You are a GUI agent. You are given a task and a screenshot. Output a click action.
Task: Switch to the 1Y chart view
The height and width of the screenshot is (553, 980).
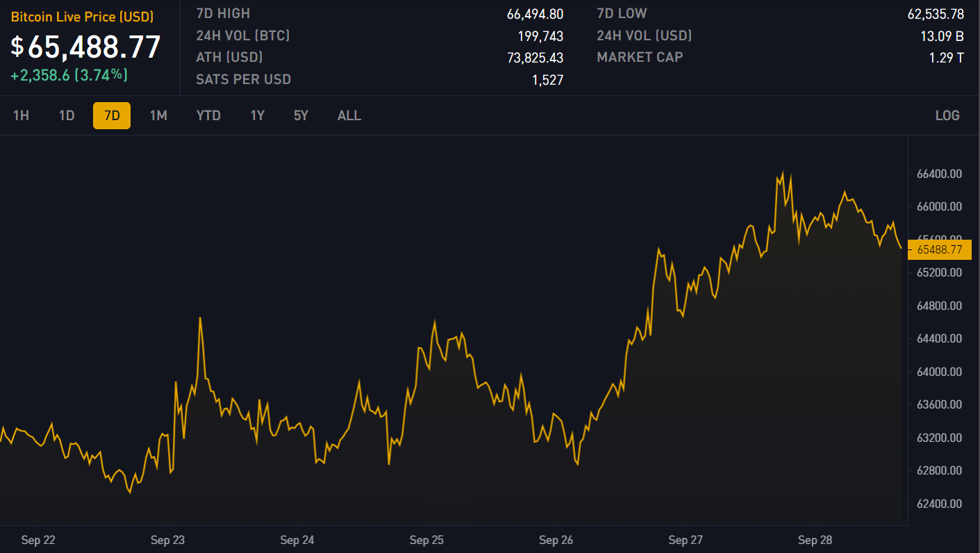tap(258, 115)
